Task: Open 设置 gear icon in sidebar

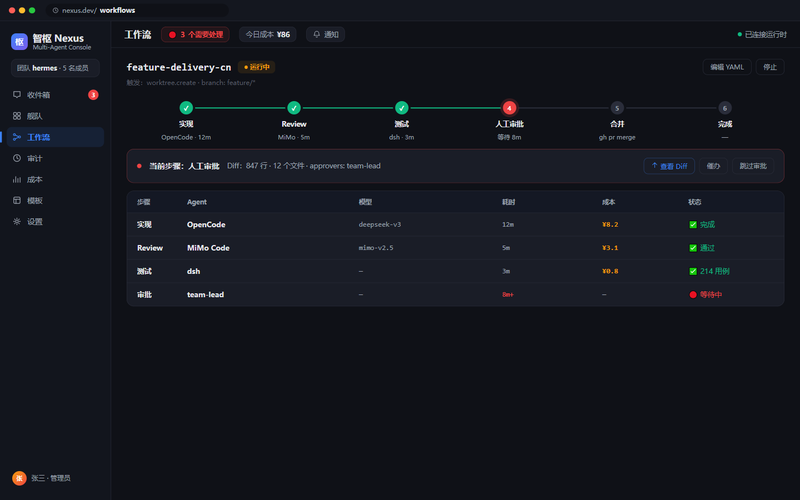Action: pyautogui.click(x=17, y=221)
